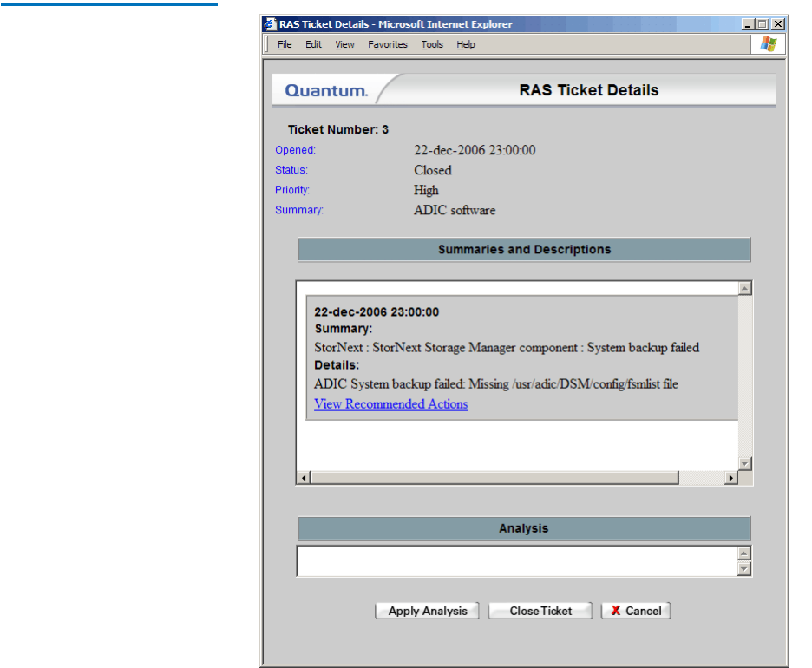Click the Missing fsmlist file details line
Screen dimensions: 812x668
coord(495,384)
